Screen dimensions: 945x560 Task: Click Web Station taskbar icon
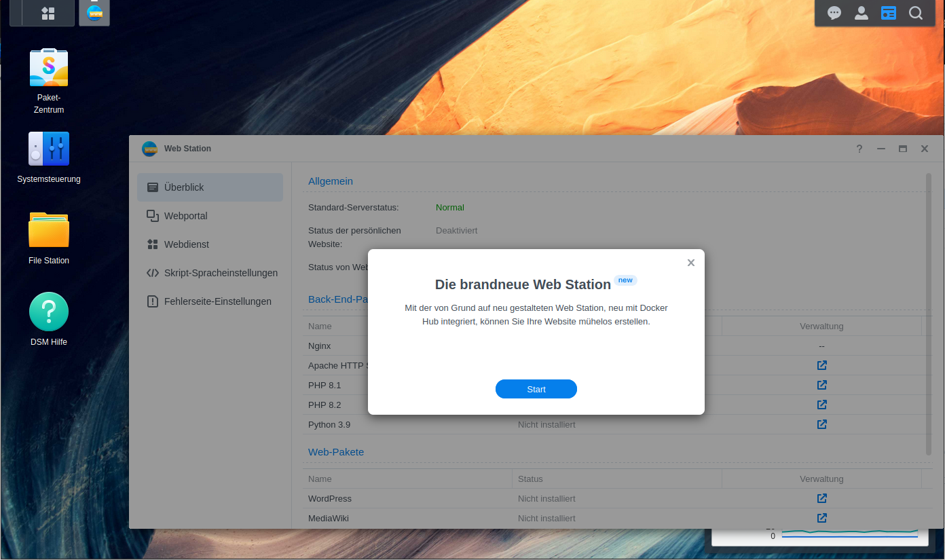(x=94, y=13)
